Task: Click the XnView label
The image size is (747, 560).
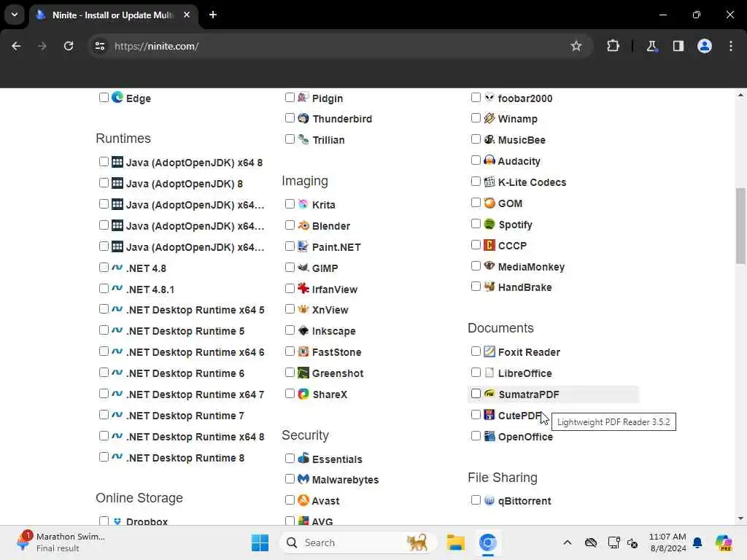Action: [x=330, y=309]
